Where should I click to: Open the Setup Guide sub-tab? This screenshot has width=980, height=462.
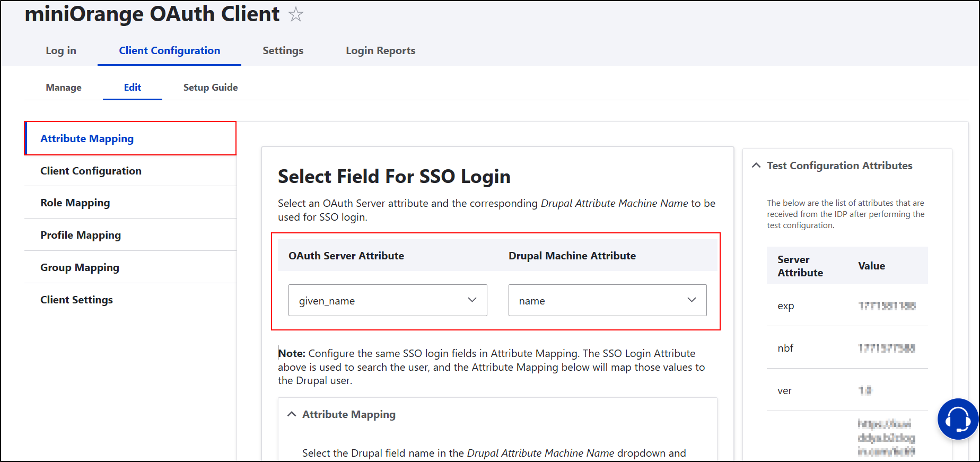point(211,88)
